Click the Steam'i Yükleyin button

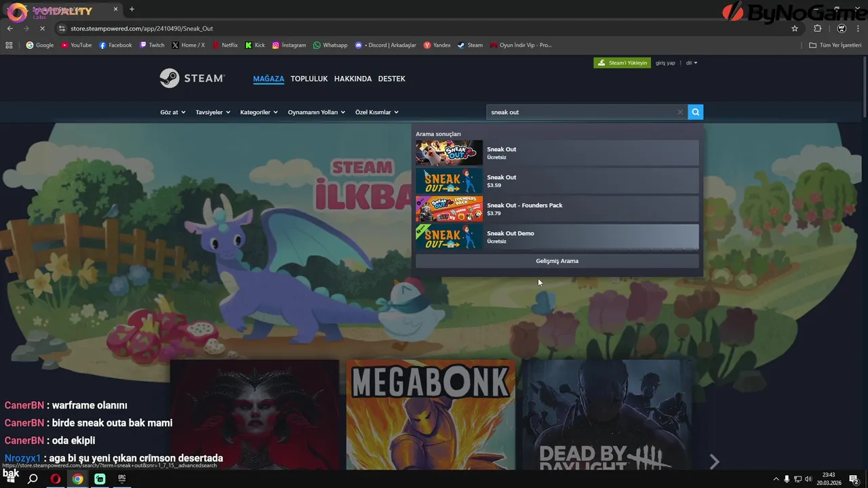pyautogui.click(x=622, y=63)
